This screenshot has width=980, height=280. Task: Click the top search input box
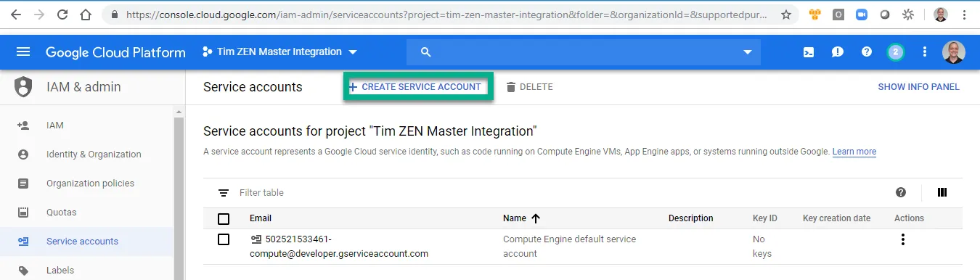coord(584,52)
